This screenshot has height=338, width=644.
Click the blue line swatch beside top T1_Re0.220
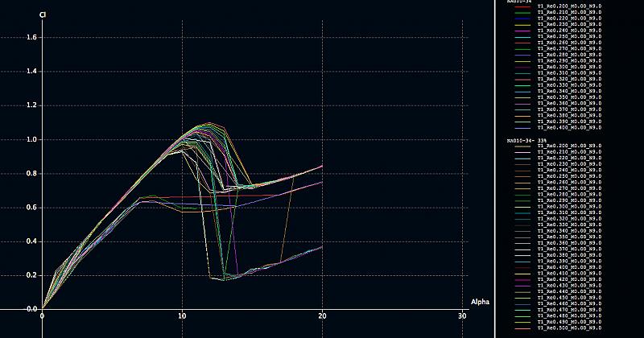click(522, 19)
